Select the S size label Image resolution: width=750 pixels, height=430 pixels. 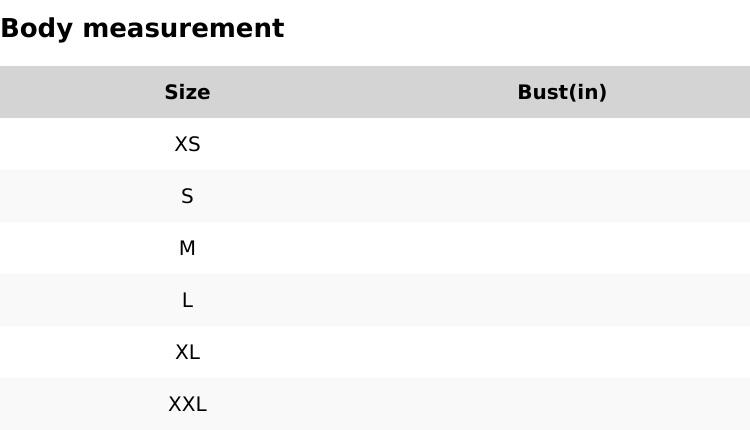(x=187, y=196)
